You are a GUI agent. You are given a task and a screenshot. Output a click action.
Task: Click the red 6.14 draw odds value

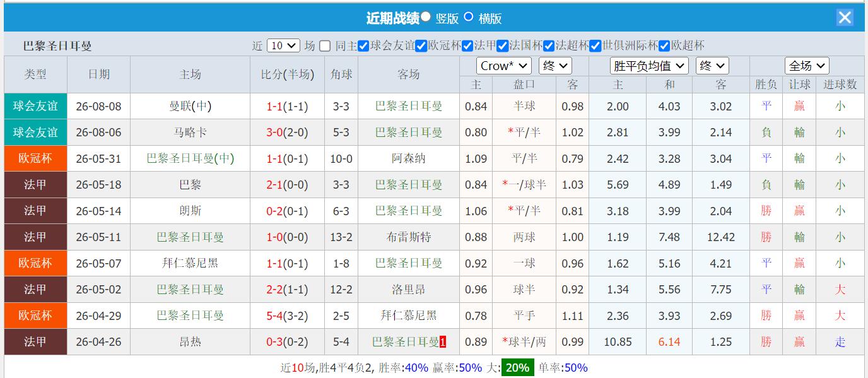coord(669,342)
